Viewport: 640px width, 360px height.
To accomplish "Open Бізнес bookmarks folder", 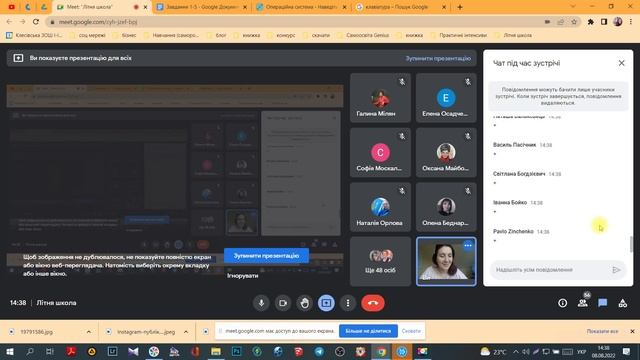I will click(124, 36).
